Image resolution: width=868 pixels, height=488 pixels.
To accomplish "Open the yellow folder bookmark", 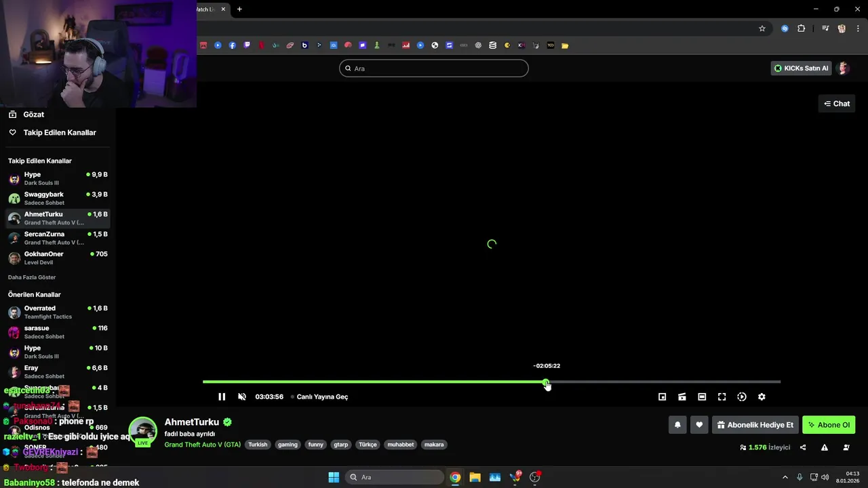I will [x=565, y=45].
